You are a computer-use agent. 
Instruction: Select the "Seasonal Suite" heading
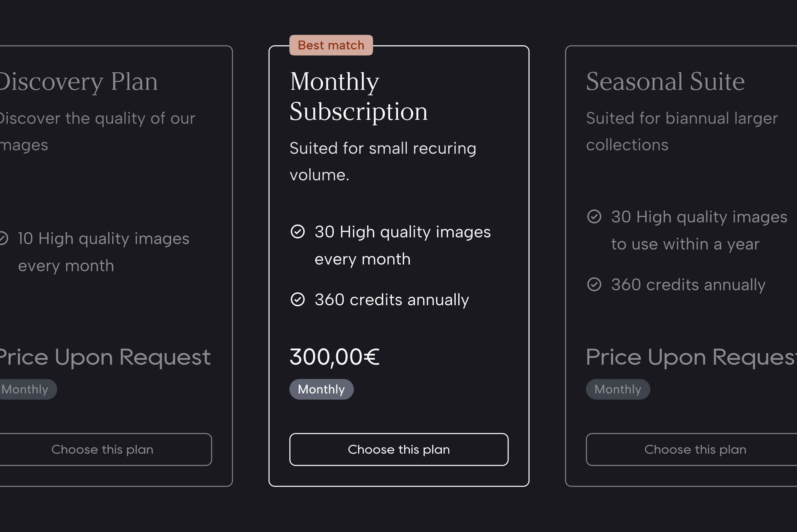tap(665, 82)
